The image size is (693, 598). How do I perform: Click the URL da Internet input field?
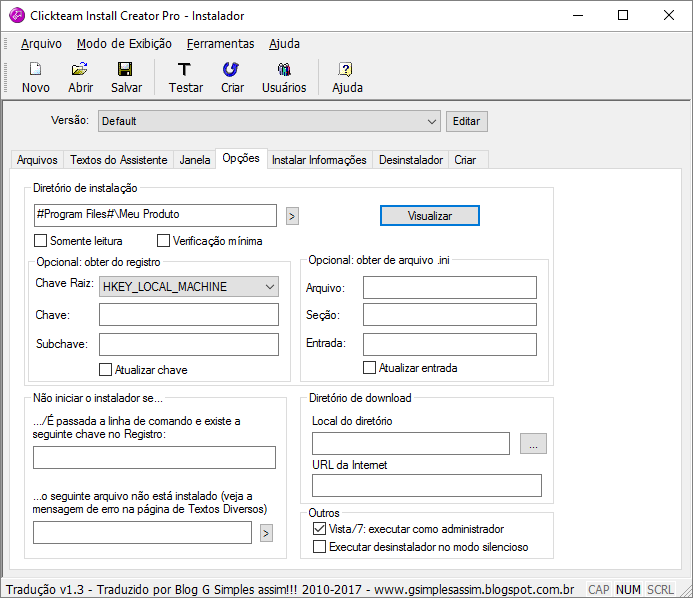426,486
